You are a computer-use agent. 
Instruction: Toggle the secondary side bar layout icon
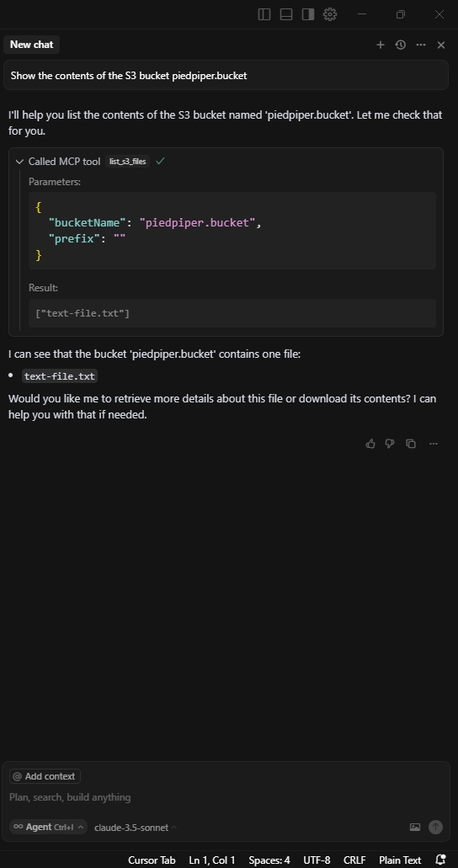[x=308, y=14]
